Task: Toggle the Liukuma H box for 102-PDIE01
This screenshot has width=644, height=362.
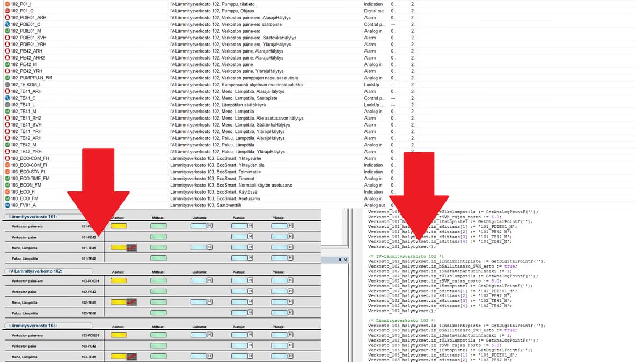Action: click(x=209, y=280)
